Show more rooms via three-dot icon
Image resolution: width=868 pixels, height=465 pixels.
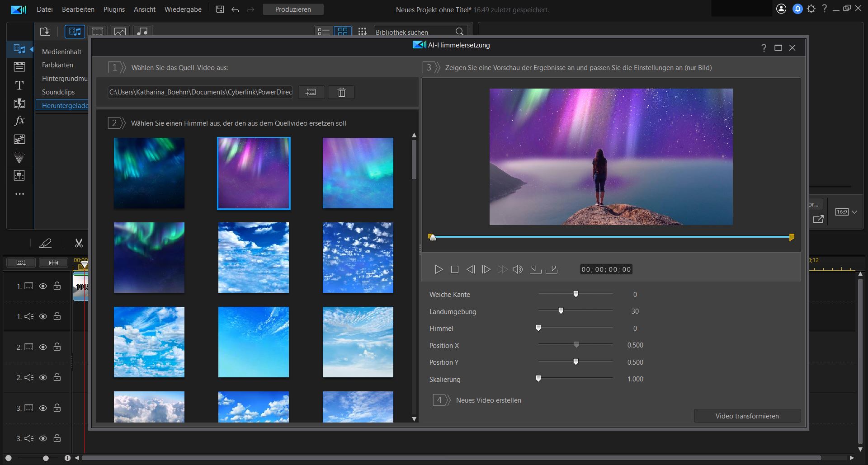tap(19, 194)
